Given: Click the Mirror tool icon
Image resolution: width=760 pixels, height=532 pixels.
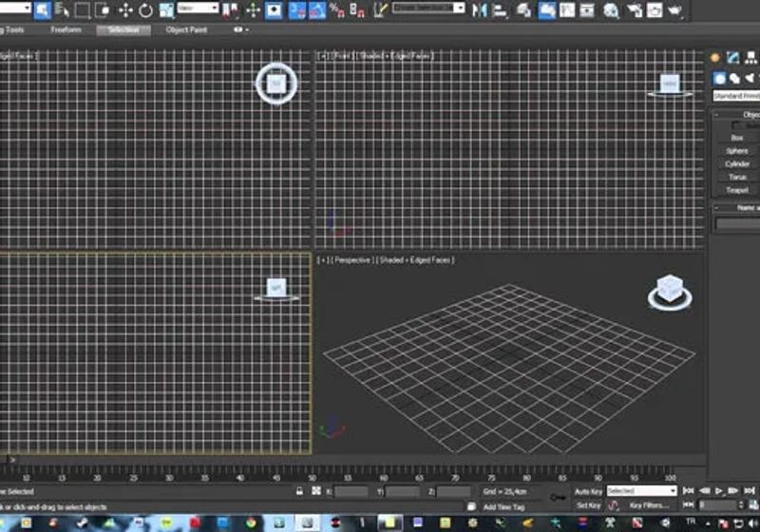Looking at the screenshot, I should (x=480, y=10).
